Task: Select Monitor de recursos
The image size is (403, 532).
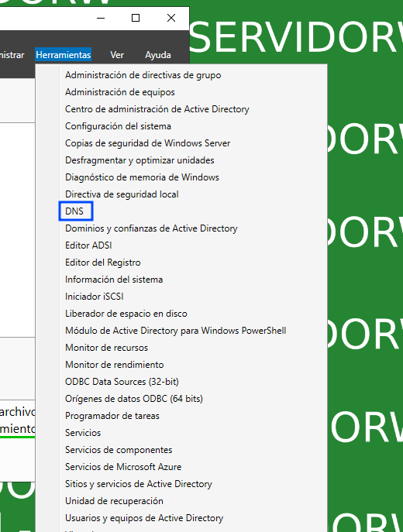Action: pos(106,348)
